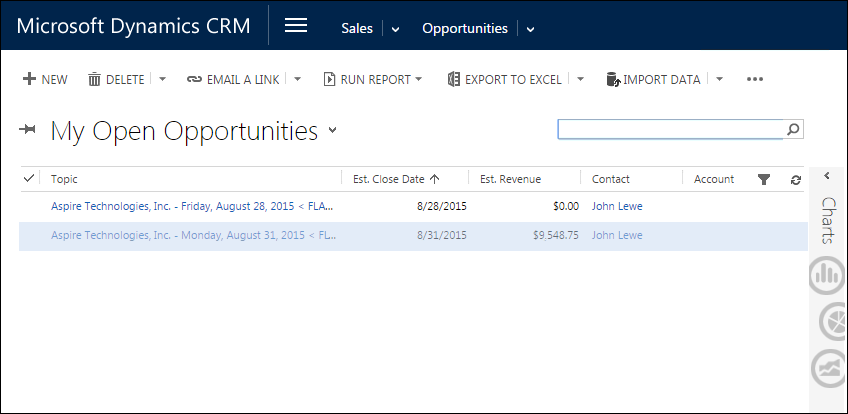The height and width of the screenshot is (414, 848).
Task: Open the My Open Opportunities view selector
Action: tap(332, 130)
